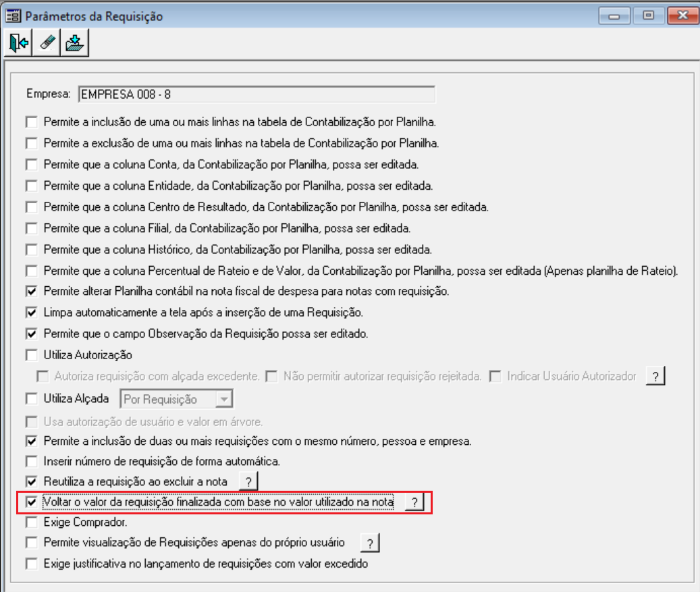Enable the Utiliza Alçada checkbox

coord(32,399)
